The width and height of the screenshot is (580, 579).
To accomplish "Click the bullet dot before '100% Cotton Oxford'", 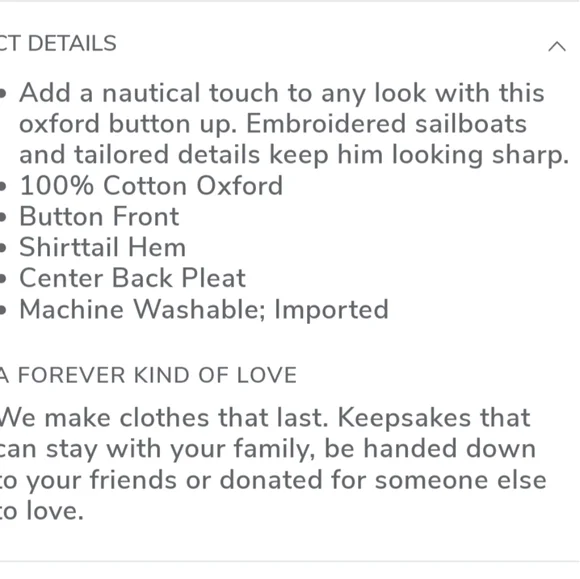I will click(3, 186).
